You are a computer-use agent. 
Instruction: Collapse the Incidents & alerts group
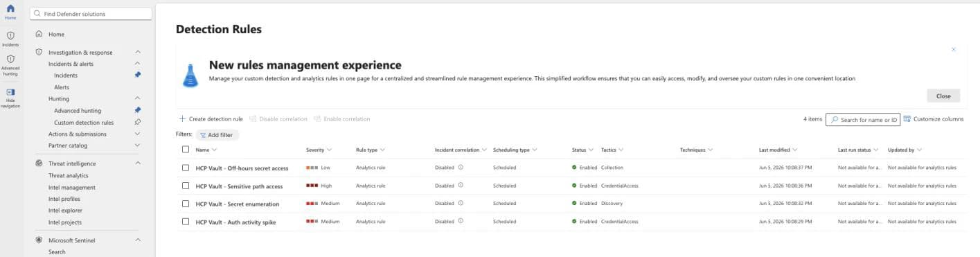coord(138,64)
